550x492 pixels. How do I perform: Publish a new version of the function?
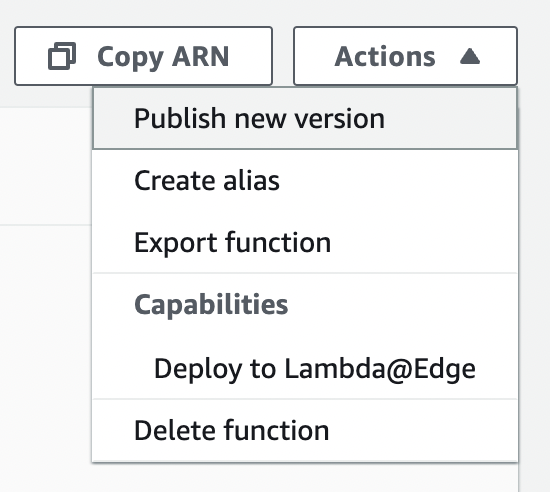305,119
